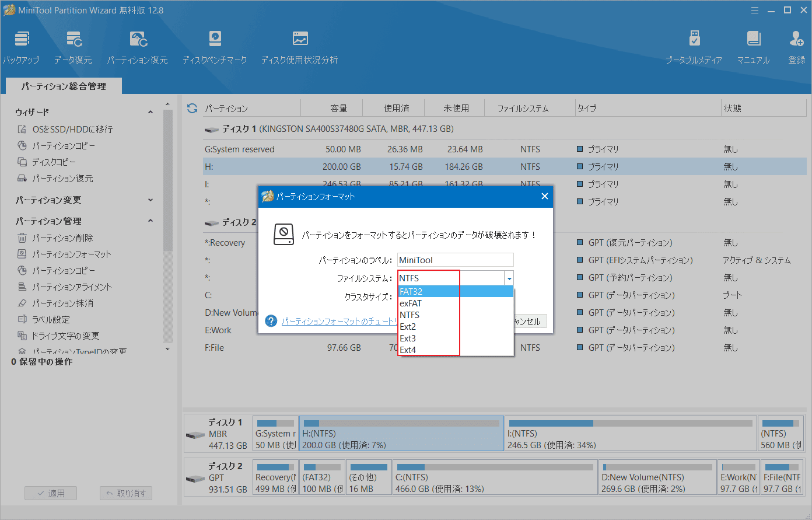Open パーティション復元 in top toolbar

pos(138,47)
